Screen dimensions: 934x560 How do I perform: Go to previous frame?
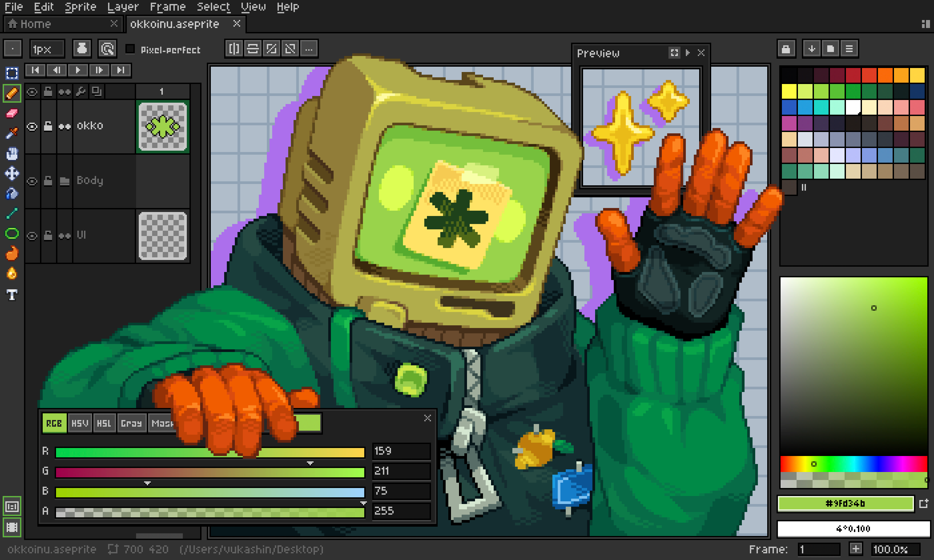coord(57,70)
